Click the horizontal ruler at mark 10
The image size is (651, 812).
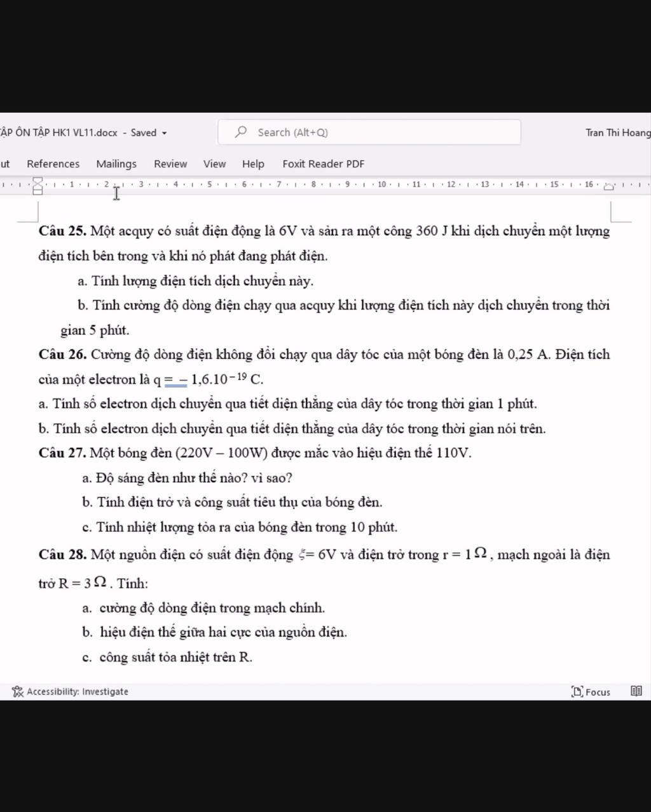pos(381,184)
